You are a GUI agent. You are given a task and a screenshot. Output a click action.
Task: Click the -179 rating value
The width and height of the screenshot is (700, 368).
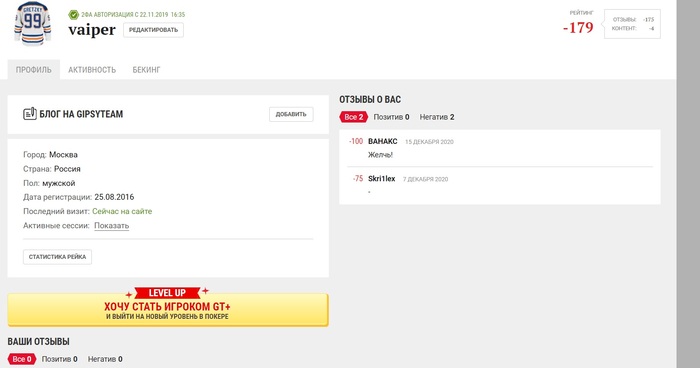[x=578, y=28]
